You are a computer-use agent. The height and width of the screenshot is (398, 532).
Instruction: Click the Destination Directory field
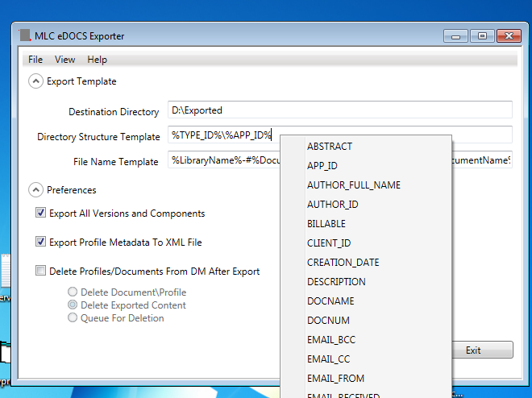[339, 110]
